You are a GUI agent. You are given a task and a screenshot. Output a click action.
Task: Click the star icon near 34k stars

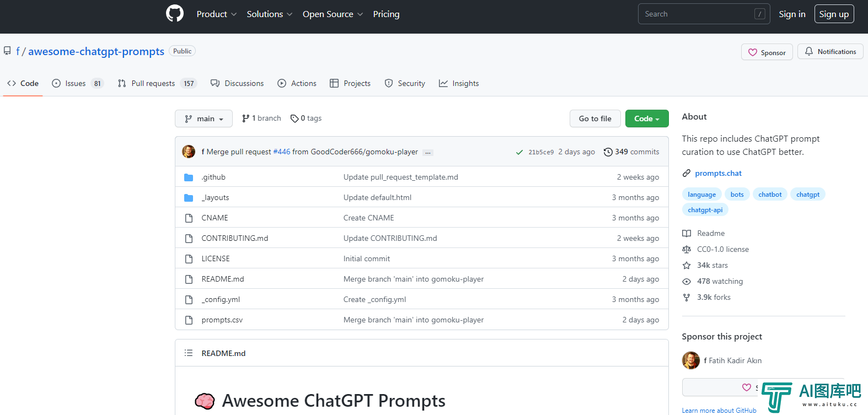[687, 266]
